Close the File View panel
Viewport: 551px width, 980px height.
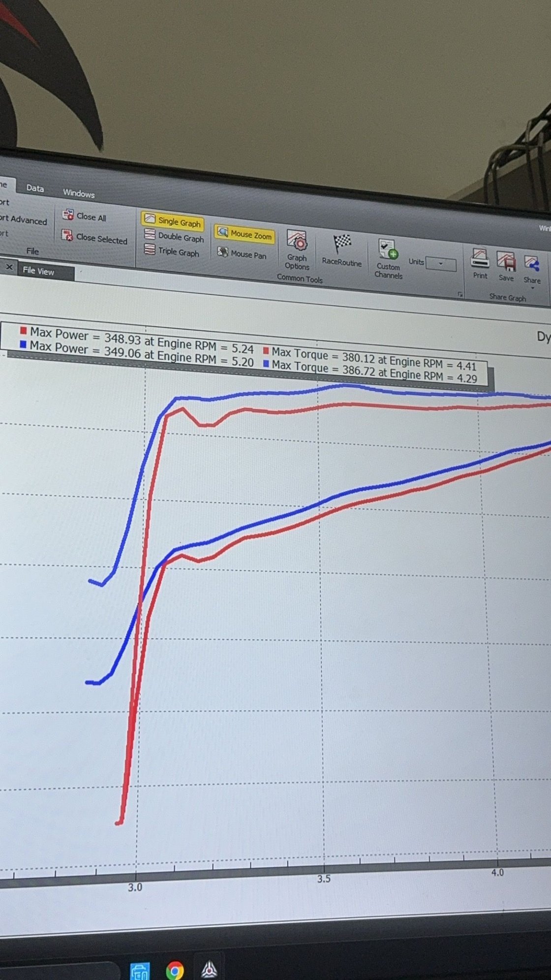9,267
